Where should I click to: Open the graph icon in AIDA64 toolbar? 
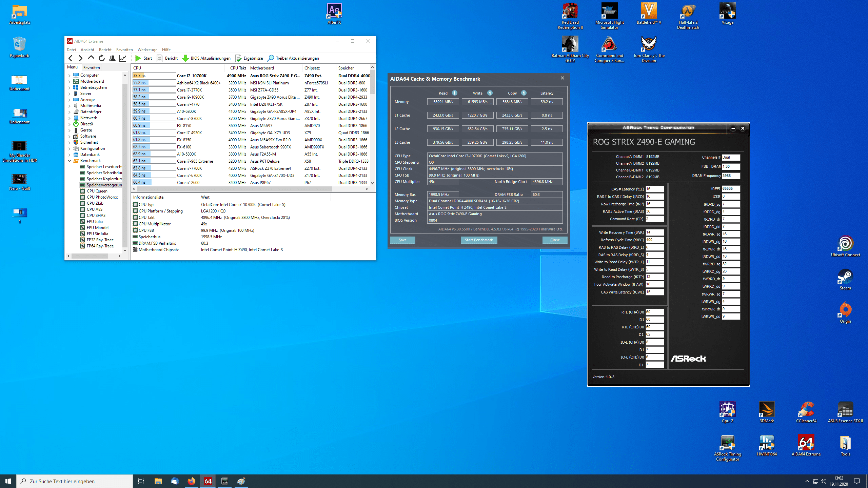(x=123, y=58)
